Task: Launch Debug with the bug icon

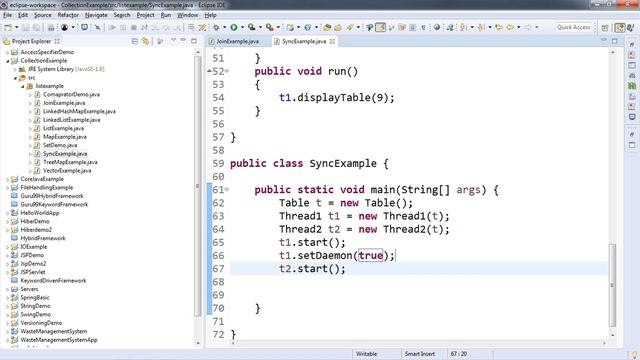Action: (x=216, y=27)
